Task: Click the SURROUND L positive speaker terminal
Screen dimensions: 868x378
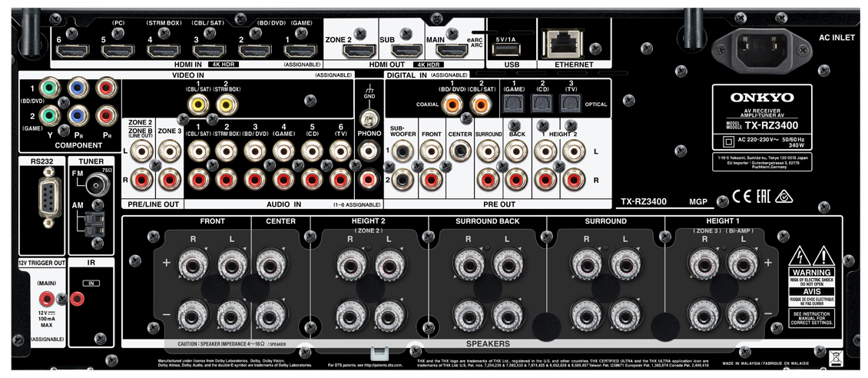Action: coord(625,264)
